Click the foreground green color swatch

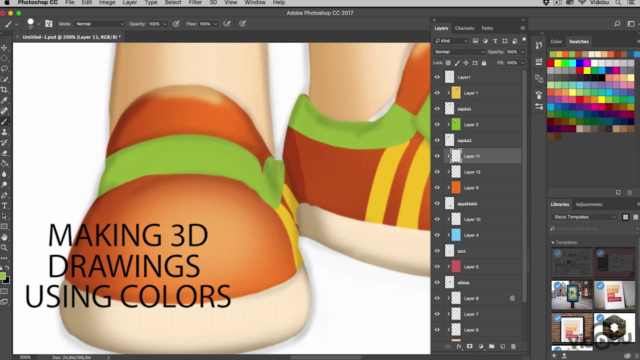pyautogui.click(x=2, y=276)
